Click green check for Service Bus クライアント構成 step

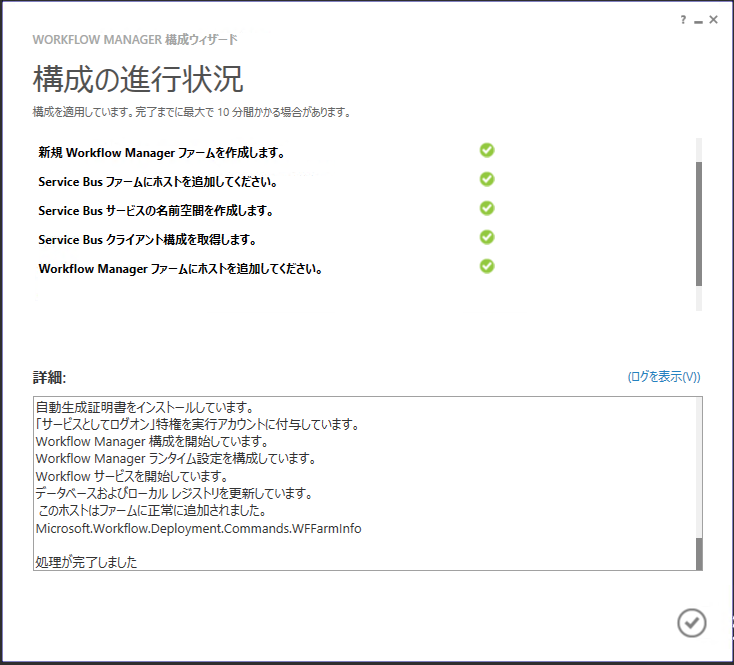point(487,237)
